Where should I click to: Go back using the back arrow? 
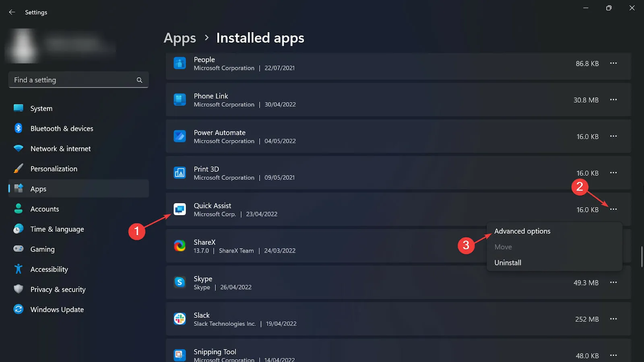pyautogui.click(x=12, y=12)
